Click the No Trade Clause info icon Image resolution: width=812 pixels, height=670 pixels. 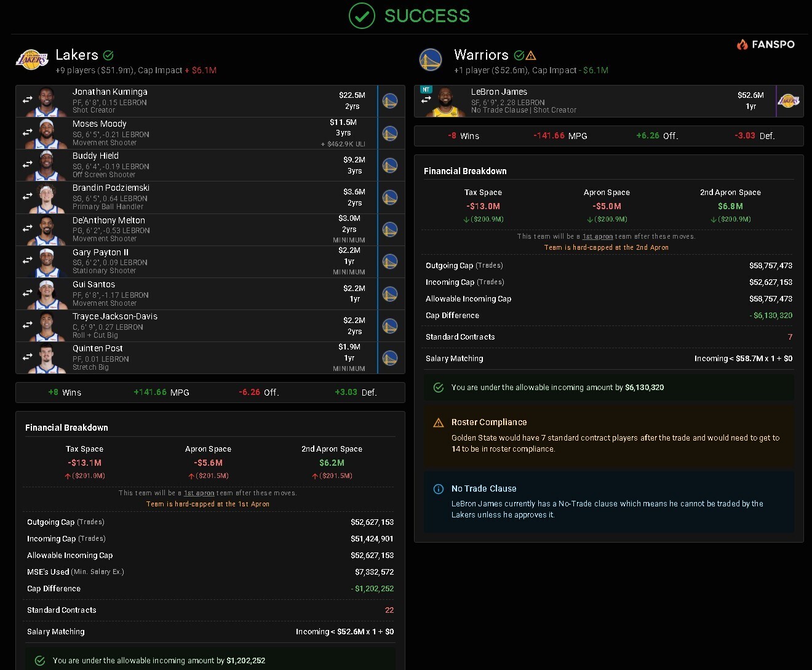[x=439, y=489]
